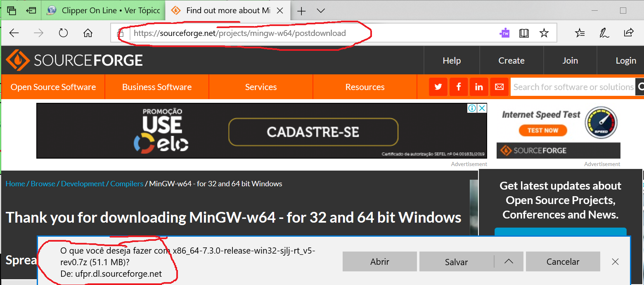This screenshot has height=285, width=644.
Task: Open a new tab with plus icon
Action: pos(301,11)
